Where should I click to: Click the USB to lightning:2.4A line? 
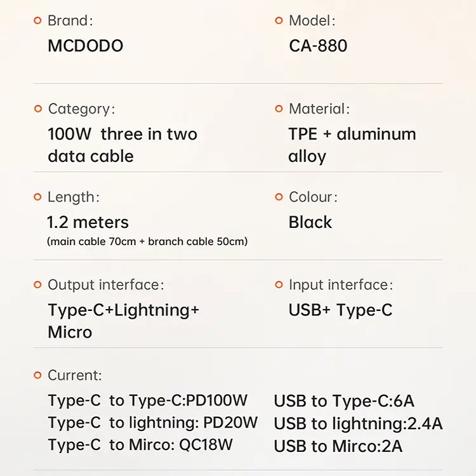pyautogui.click(x=358, y=423)
